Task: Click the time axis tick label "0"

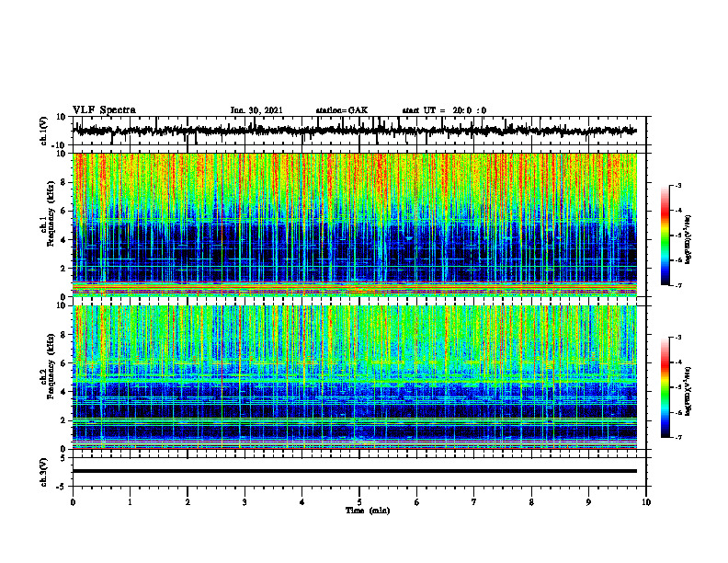Action: coord(73,502)
